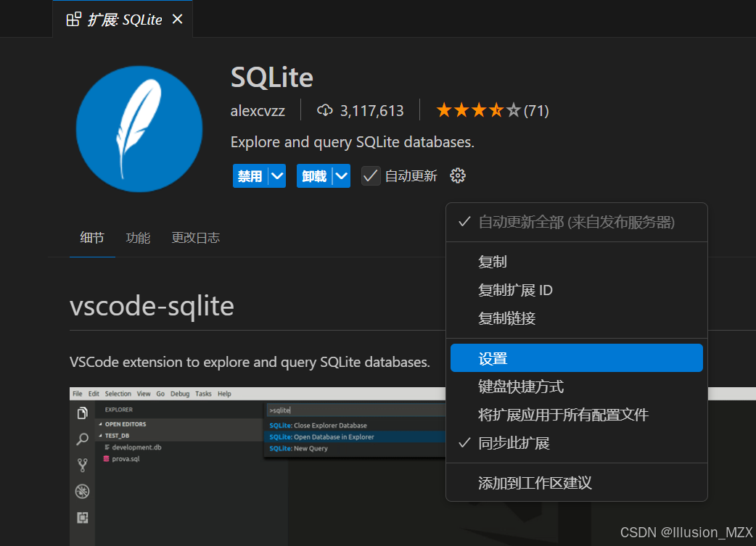Click the search magnifier icon in demo screenshot
Image resolution: width=756 pixels, height=546 pixels.
[83, 439]
